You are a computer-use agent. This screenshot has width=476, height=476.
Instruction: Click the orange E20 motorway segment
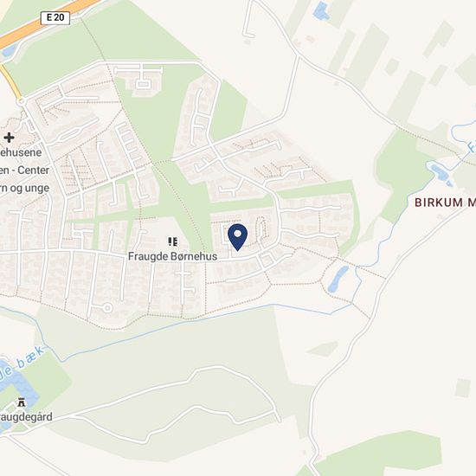(46, 23)
